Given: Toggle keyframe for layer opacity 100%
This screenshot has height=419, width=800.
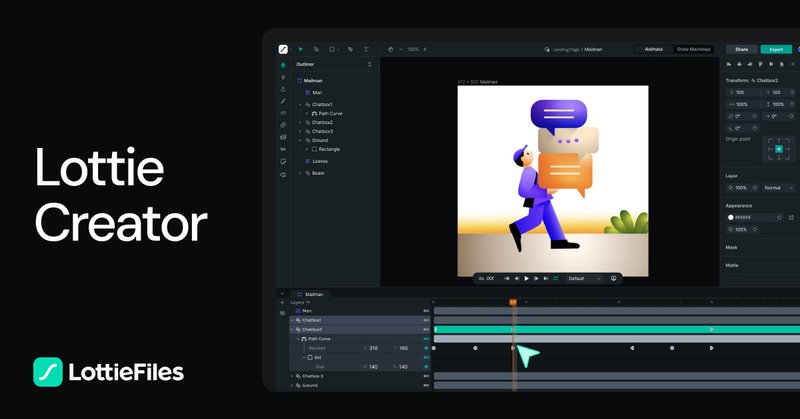Looking at the screenshot, I should click(755, 188).
